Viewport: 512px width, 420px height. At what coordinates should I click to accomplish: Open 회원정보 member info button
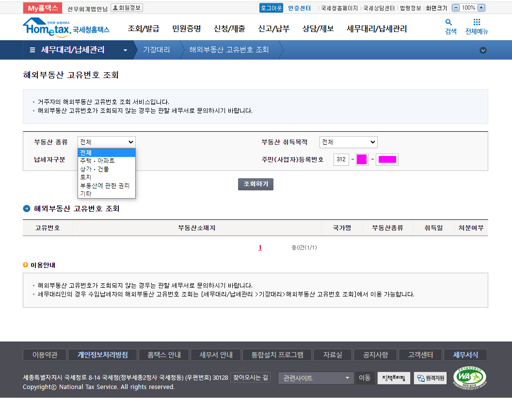(x=127, y=8)
